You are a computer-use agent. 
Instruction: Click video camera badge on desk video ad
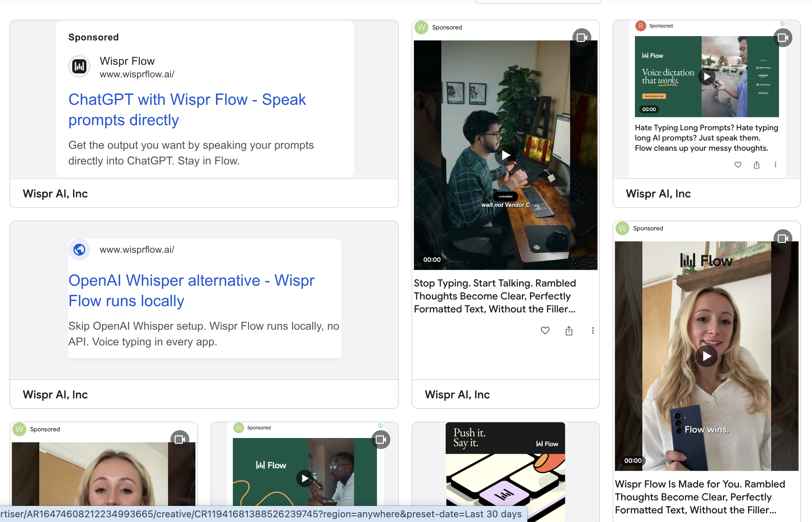(x=582, y=38)
